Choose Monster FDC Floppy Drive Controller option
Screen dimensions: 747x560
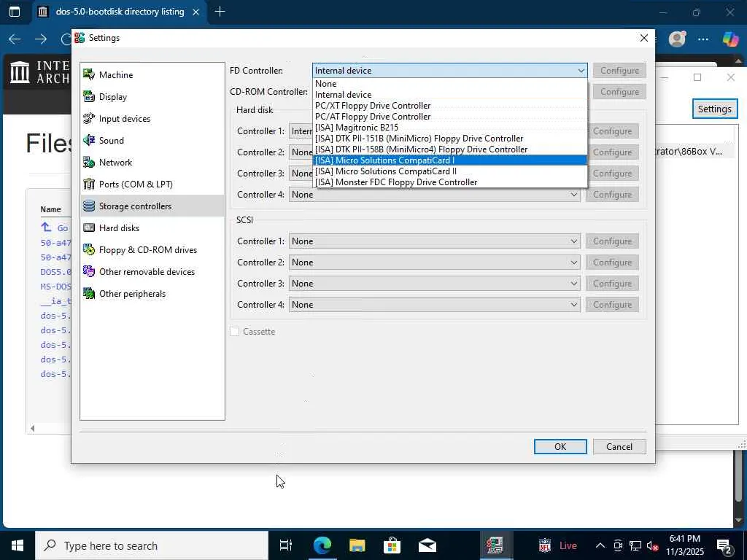coord(449,182)
